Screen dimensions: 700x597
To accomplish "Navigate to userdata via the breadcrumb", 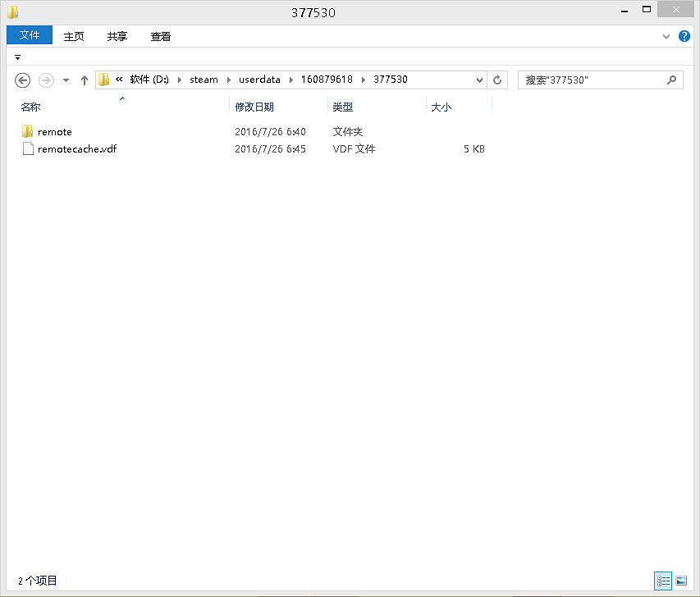I will click(260, 80).
